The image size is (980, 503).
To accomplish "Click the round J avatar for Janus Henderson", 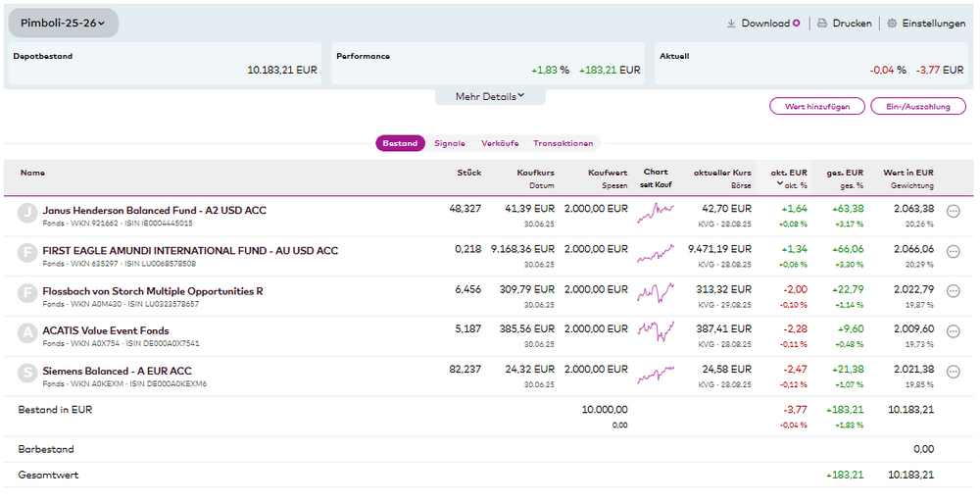I will tap(27, 212).
